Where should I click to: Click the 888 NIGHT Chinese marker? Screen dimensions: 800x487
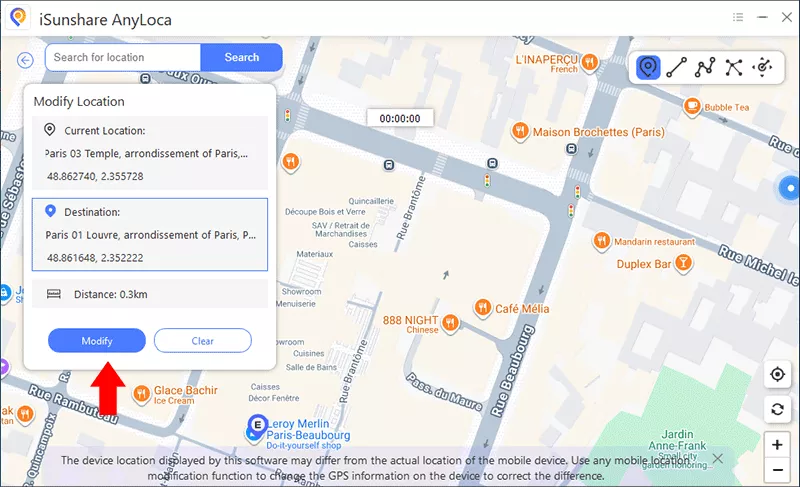(x=450, y=323)
